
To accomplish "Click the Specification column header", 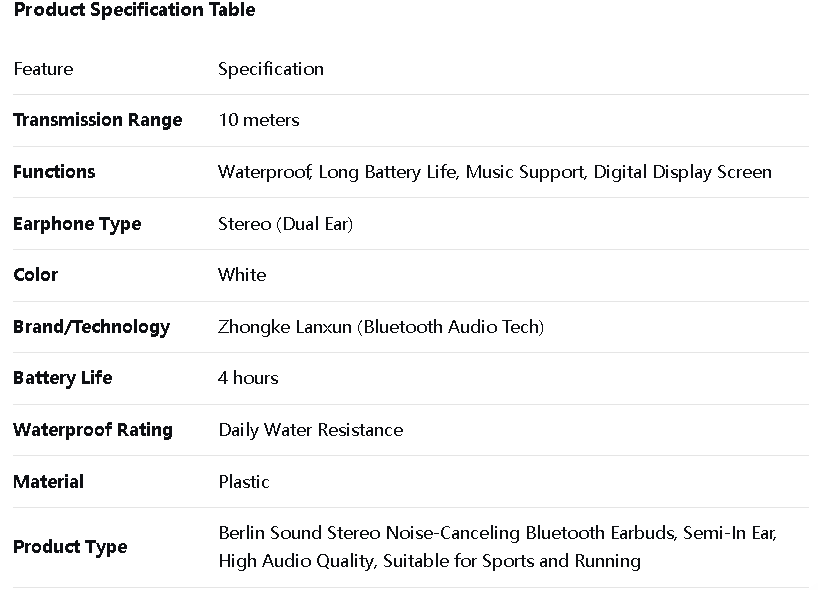I will click(x=271, y=69).
